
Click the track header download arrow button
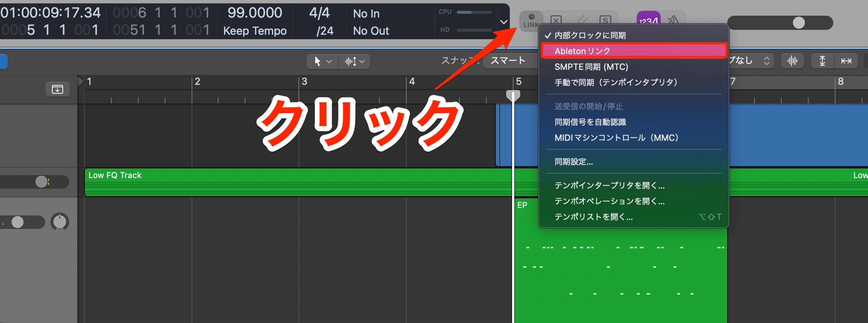click(58, 89)
